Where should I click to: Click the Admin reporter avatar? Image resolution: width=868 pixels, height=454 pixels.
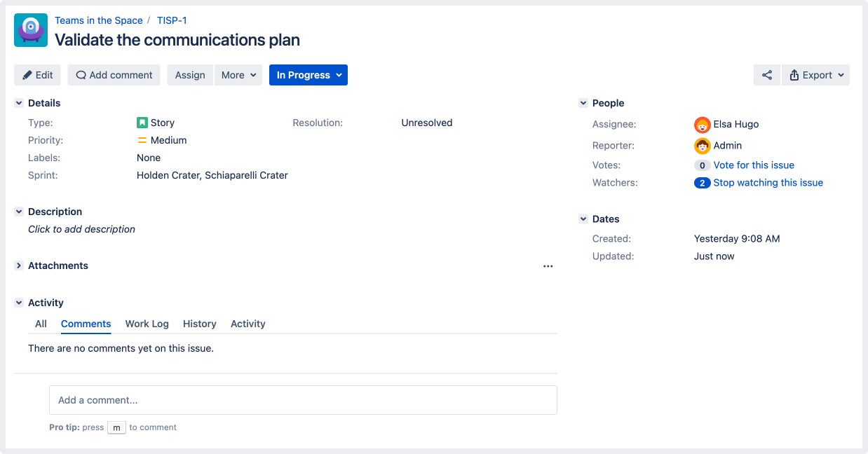703,146
